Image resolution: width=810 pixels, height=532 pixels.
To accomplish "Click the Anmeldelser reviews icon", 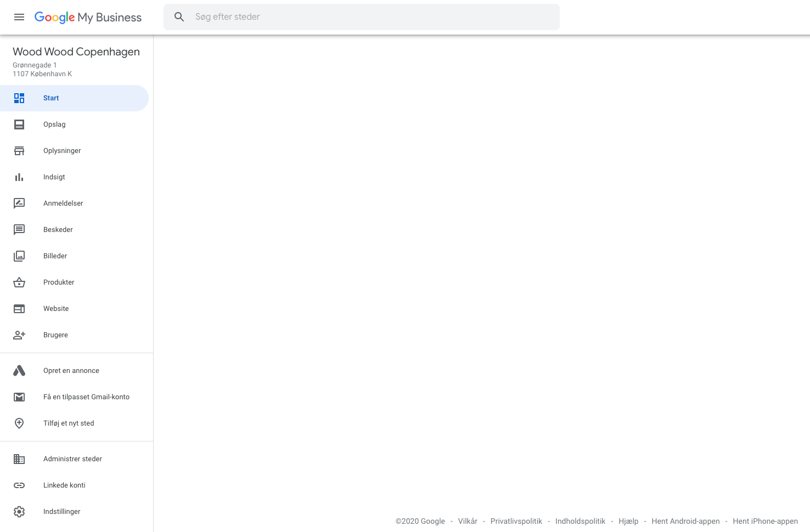I will coord(19,203).
